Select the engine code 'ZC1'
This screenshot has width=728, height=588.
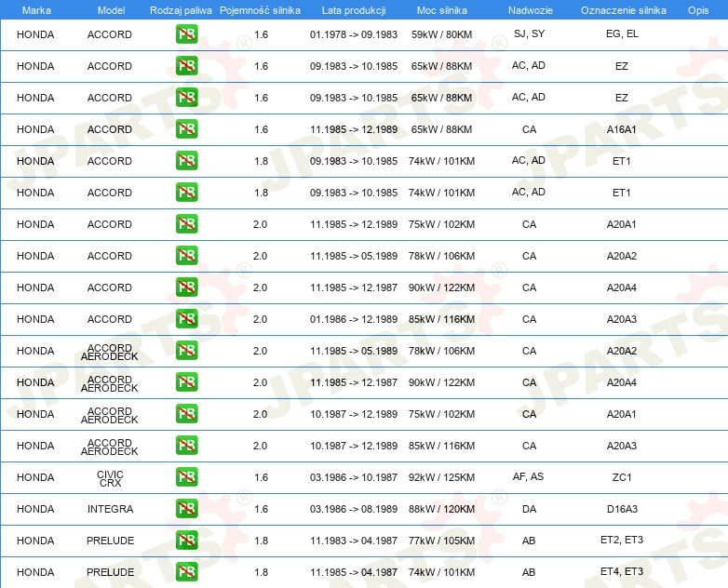coord(622,477)
